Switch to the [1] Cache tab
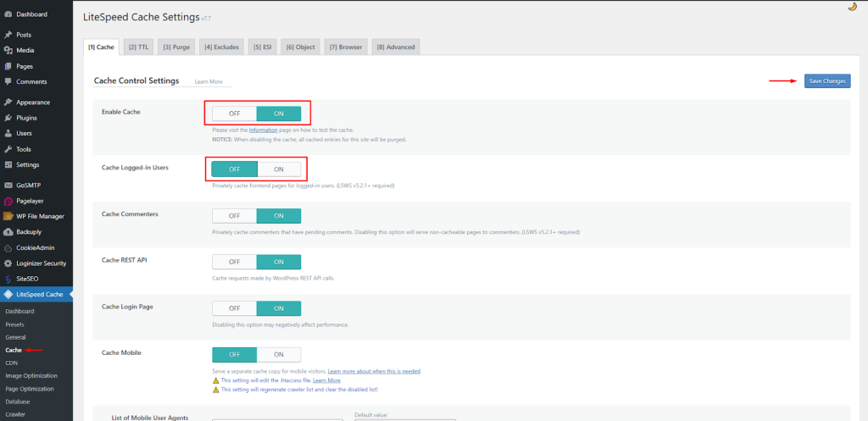This screenshot has width=868, height=421. [101, 47]
